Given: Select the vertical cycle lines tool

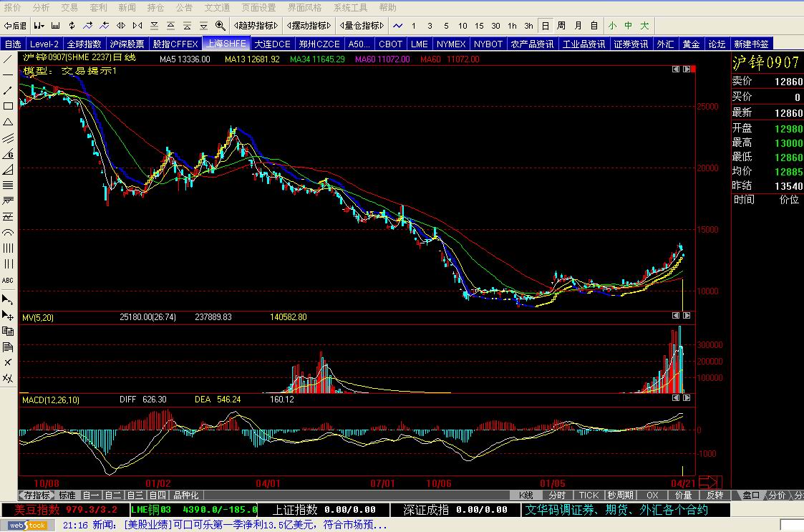Looking at the screenshot, I should (8, 248).
